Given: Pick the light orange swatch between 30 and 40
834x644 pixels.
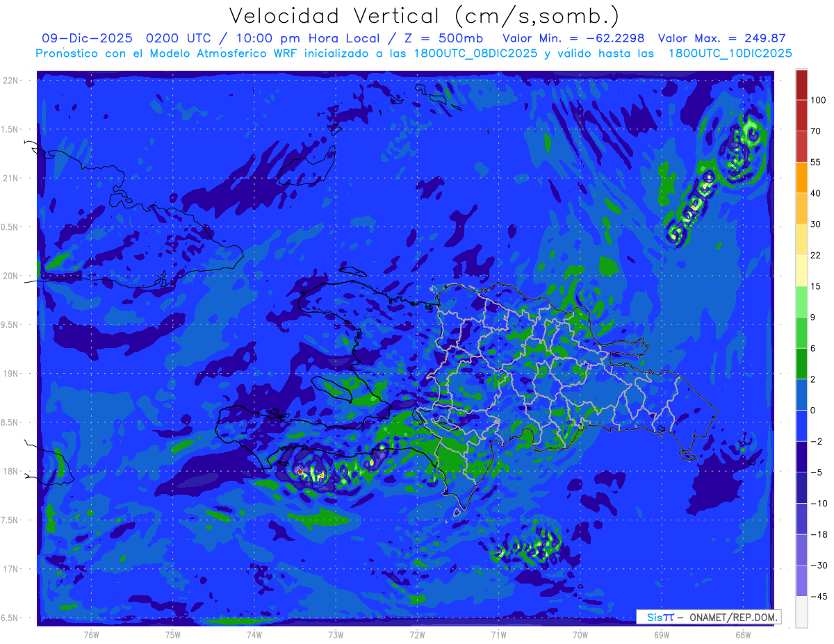Looking at the screenshot, I should [x=801, y=208].
